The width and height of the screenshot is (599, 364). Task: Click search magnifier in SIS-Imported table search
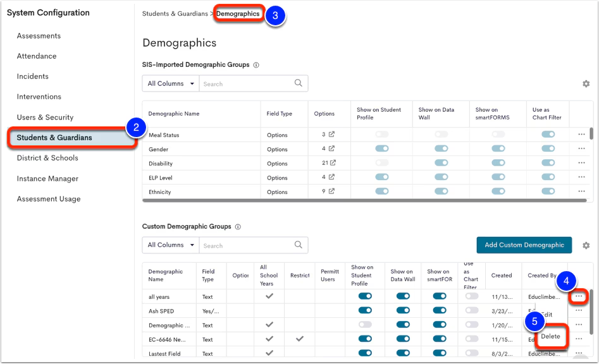pos(299,83)
